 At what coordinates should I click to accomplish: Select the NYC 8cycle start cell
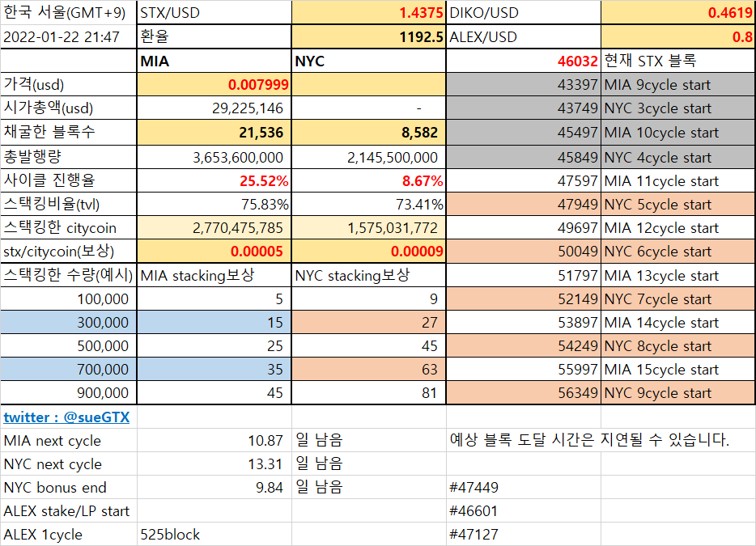click(x=677, y=345)
